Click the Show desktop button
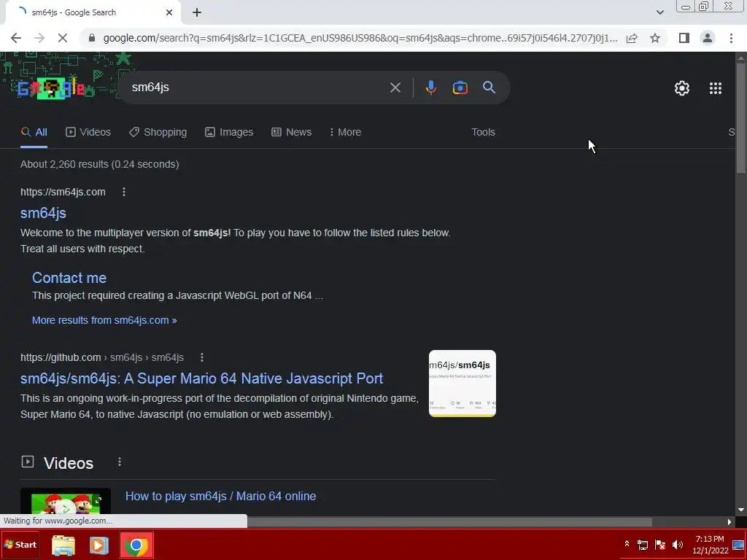The image size is (747, 560). [x=738, y=545]
